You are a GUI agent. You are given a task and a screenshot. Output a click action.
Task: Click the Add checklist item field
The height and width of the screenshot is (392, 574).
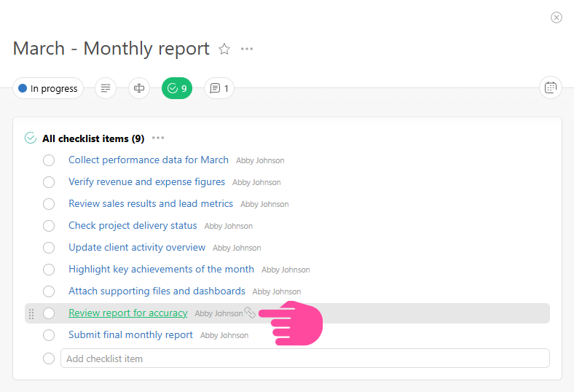[x=304, y=358]
